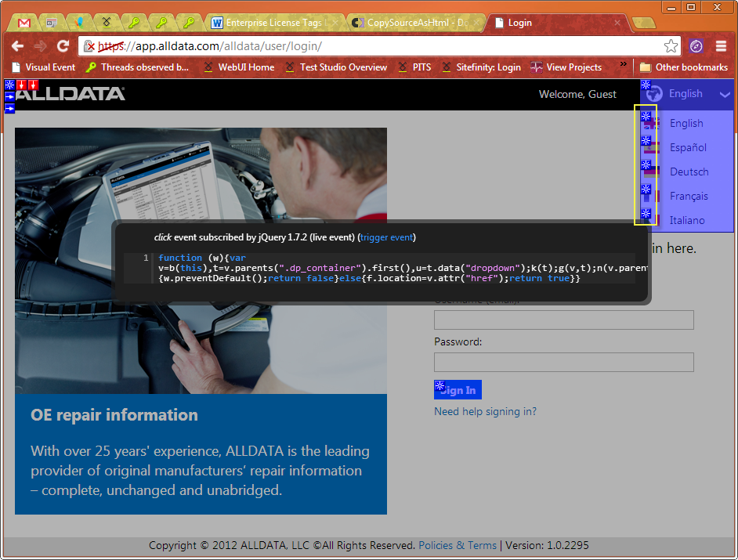Reload the page with the refresh icon
The height and width of the screenshot is (560, 738).
pos(63,46)
